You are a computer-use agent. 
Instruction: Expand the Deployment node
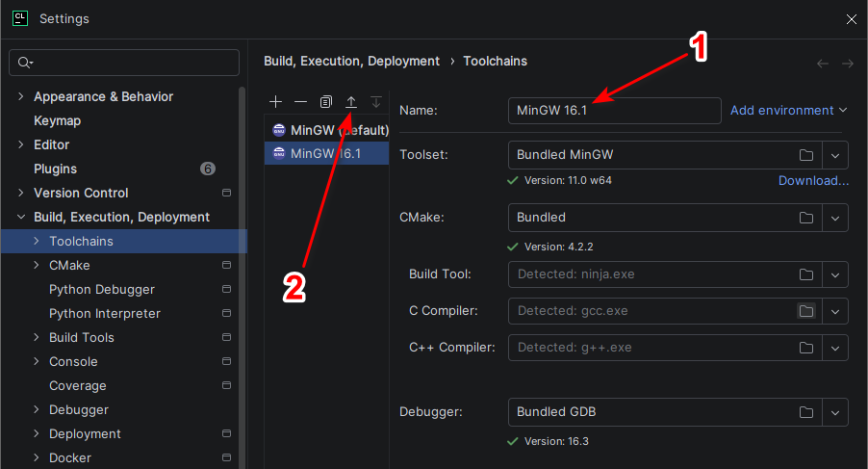tap(37, 433)
